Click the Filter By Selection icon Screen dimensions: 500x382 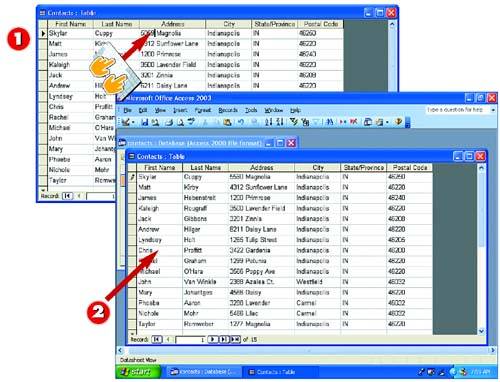pos(293,122)
